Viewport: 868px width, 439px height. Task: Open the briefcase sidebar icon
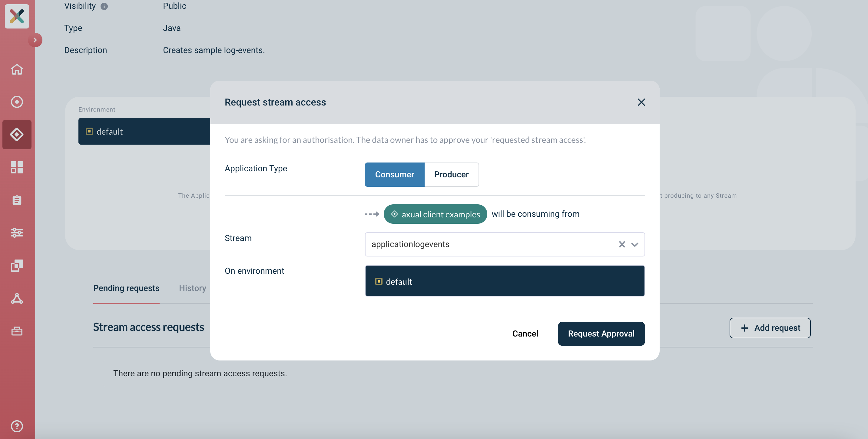pyautogui.click(x=17, y=331)
